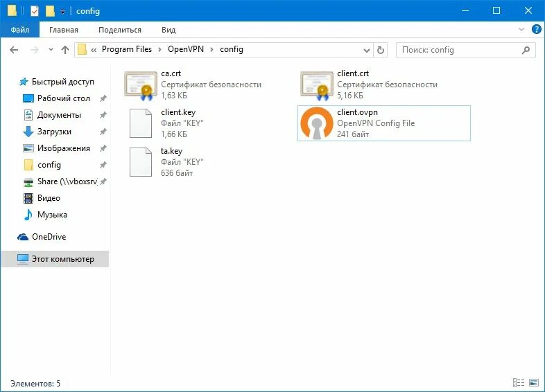545x392 pixels.
Task: Unpin Загрузки via its pin icon
Action: [103, 132]
